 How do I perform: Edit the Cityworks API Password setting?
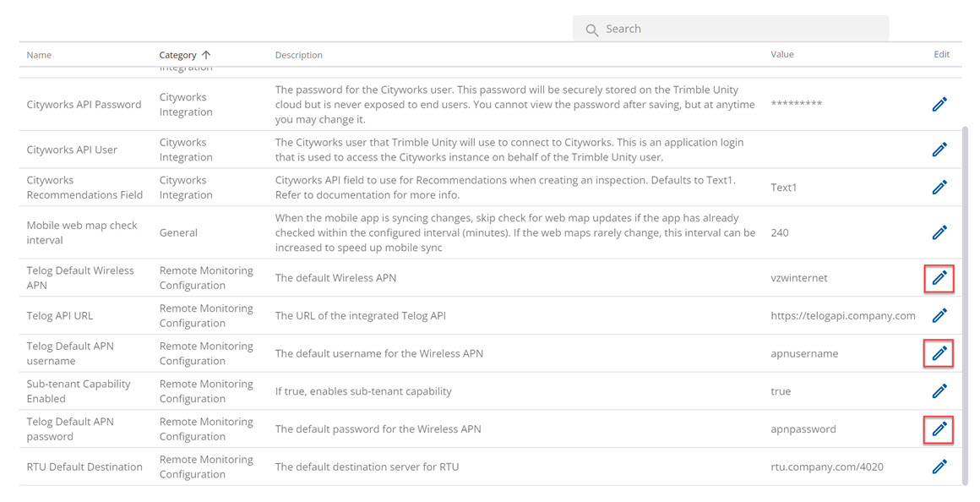point(939,105)
